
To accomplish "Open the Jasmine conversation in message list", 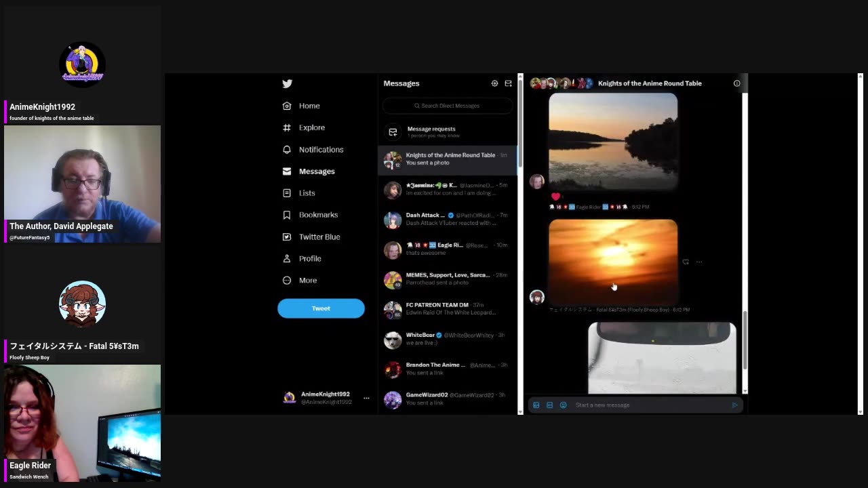I will pyautogui.click(x=448, y=189).
